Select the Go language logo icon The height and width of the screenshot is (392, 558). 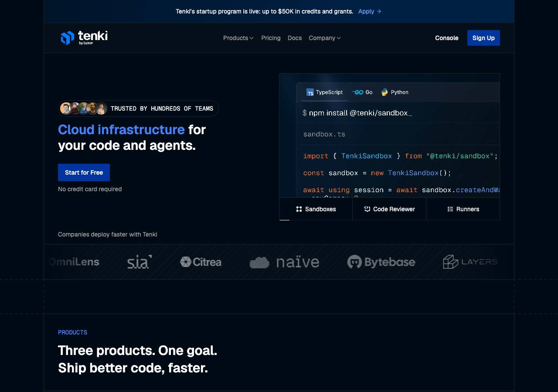click(358, 92)
